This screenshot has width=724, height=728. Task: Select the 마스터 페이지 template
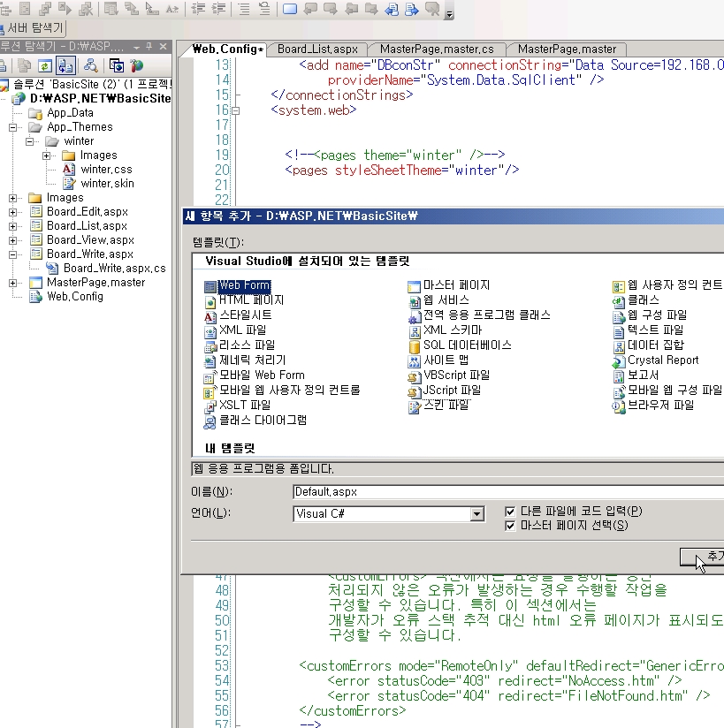tap(456, 285)
